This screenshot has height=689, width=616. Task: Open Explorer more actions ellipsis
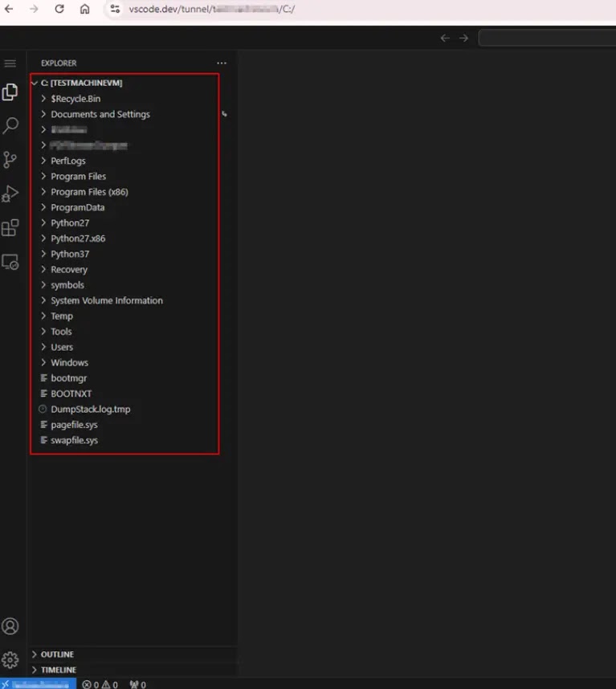pos(222,63)
